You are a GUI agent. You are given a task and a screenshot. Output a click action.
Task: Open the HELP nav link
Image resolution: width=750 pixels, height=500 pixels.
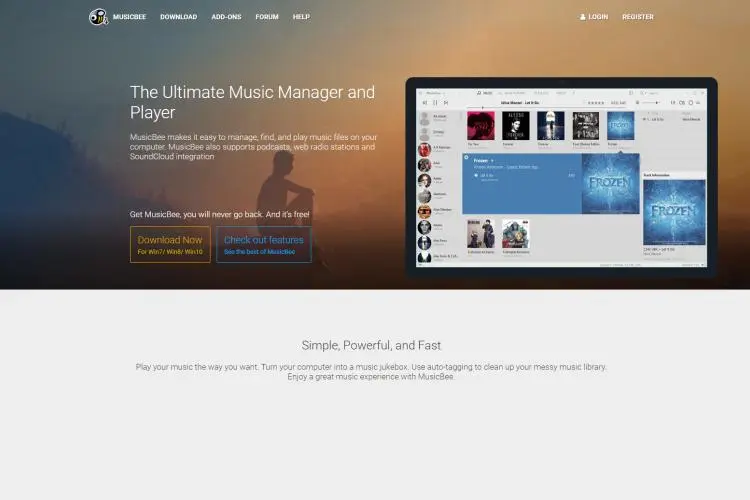pos(301,17)
